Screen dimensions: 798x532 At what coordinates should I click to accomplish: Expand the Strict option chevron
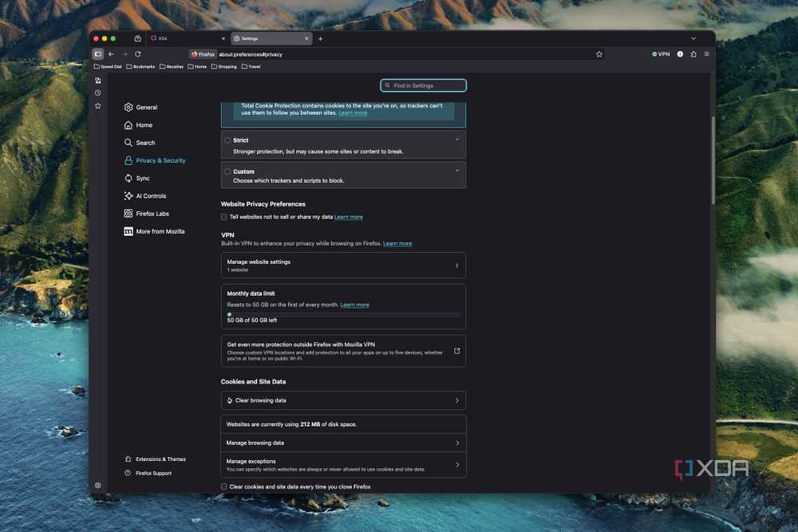coord(457,140)
